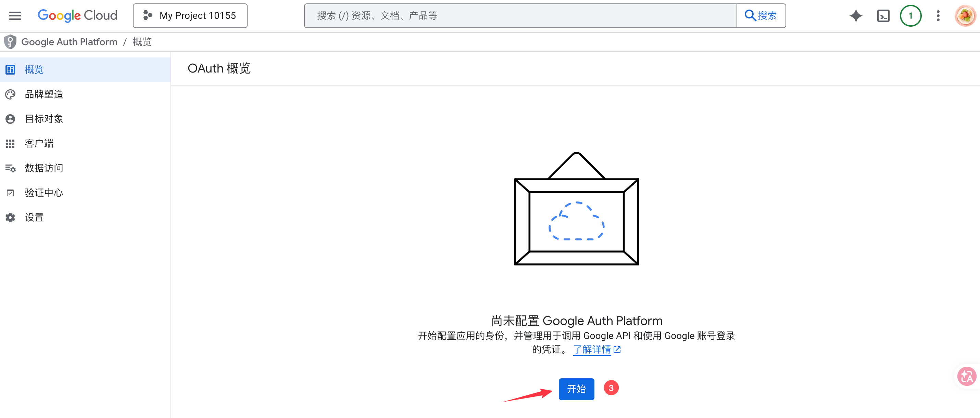This screenshot has width=980, height=418.
Task: Click the 数据访问 list-settings icon
Action: [10, 168]
